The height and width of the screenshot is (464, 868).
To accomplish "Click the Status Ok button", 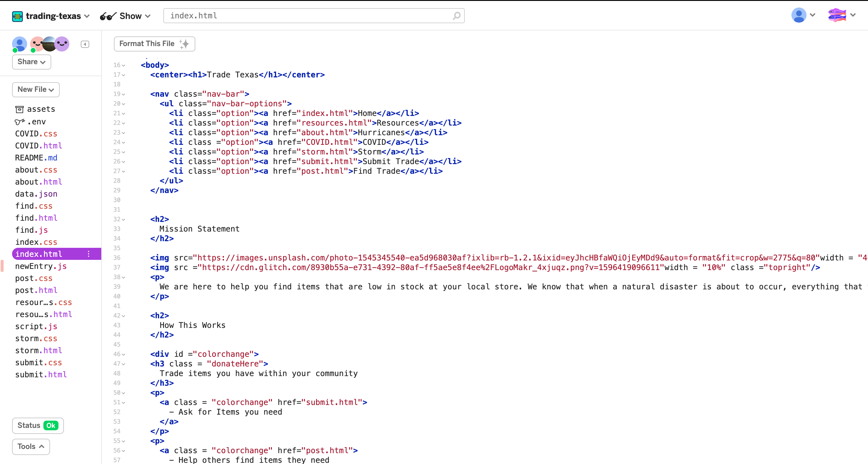I will point(38,425).
